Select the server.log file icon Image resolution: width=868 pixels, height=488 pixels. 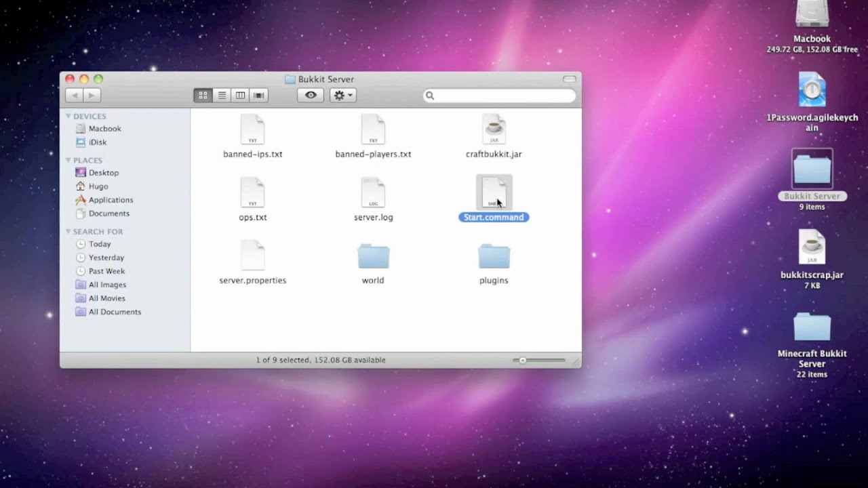373,192
